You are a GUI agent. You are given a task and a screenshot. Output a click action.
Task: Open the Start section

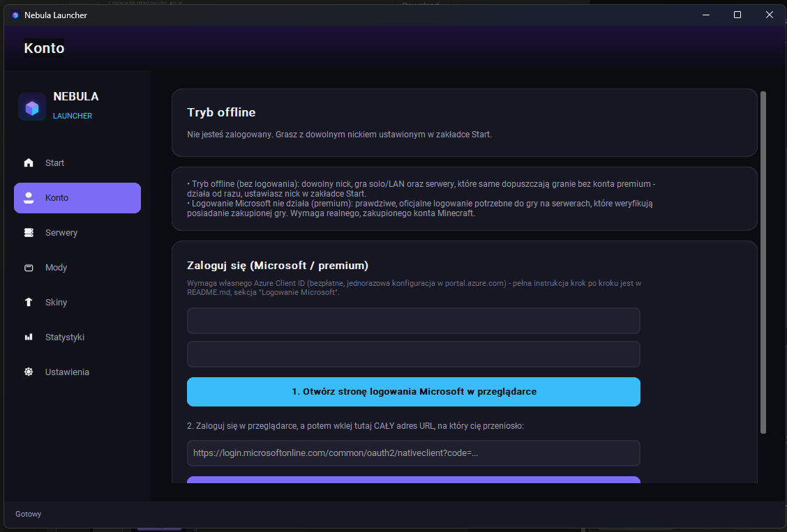pos(77,163)
